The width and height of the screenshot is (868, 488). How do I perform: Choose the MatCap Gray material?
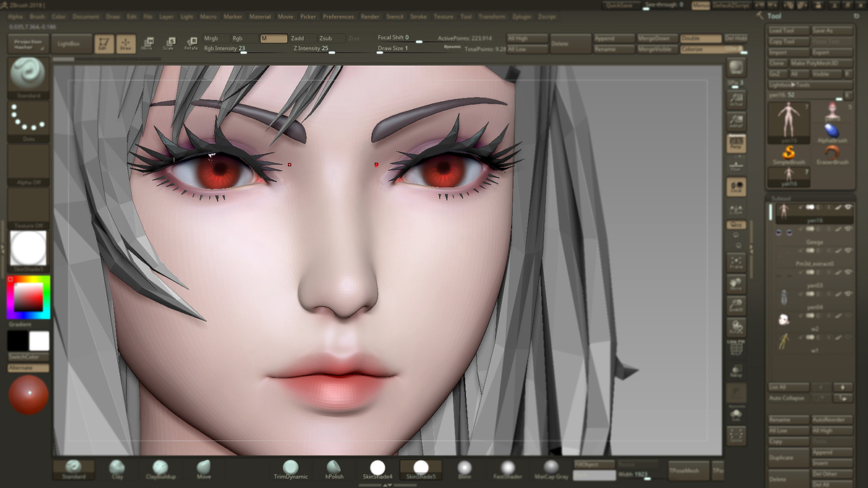[x=551, y=469]
